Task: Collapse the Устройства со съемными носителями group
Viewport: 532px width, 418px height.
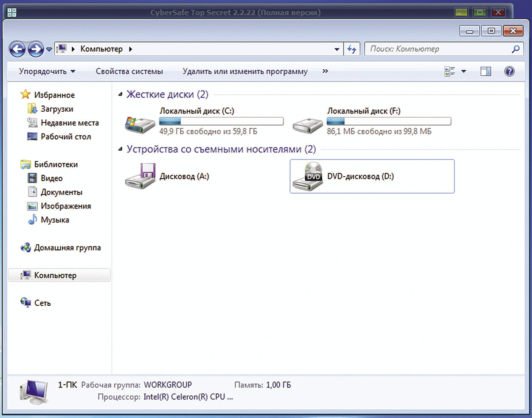Action: coord(120,149)
